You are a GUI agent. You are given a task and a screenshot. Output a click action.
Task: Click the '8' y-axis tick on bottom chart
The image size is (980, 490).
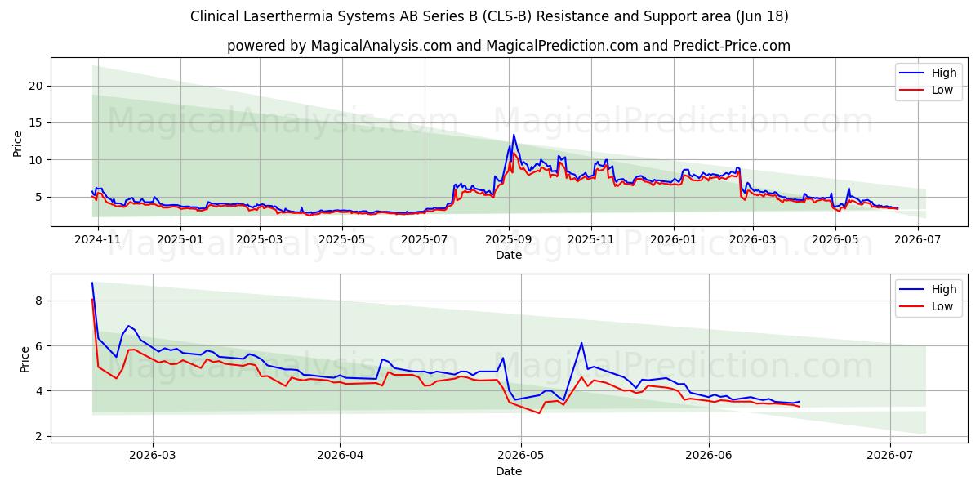(40, 301)
